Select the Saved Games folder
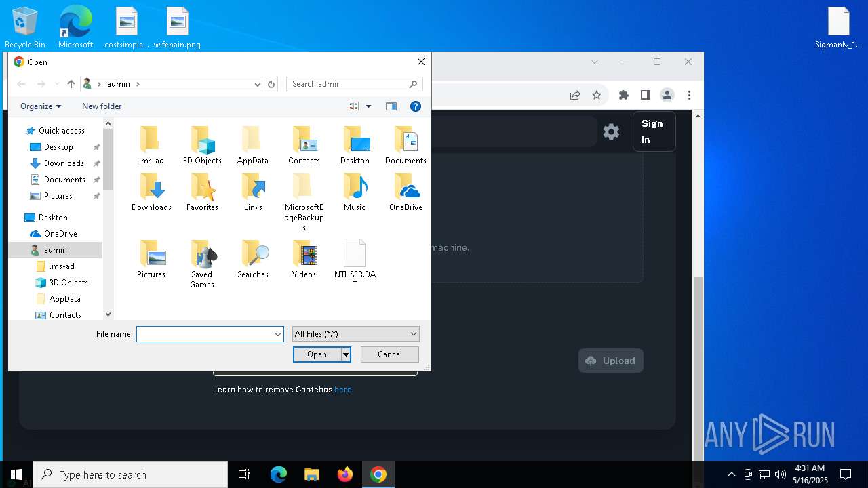Viewport: 868px width, 488px height. pos(202,264)
